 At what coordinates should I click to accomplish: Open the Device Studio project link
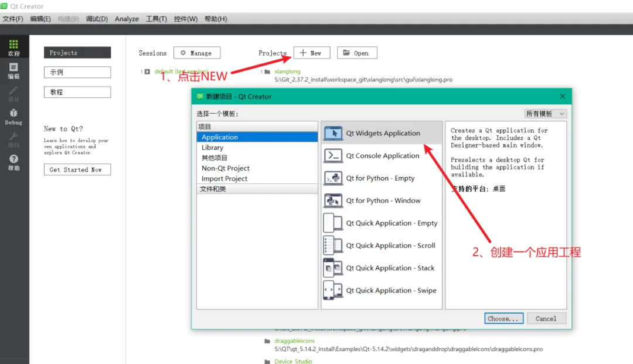293,361
